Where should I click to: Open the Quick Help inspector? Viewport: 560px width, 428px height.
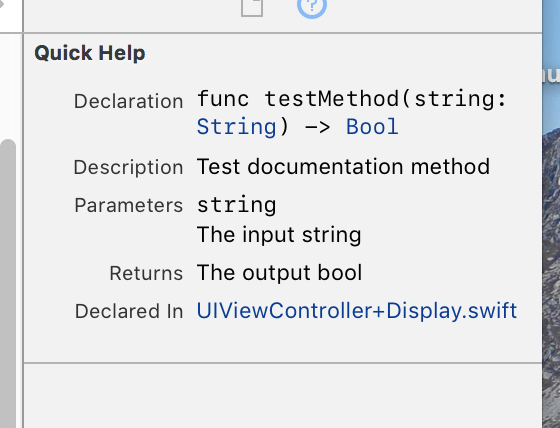(x=312, y=7)
